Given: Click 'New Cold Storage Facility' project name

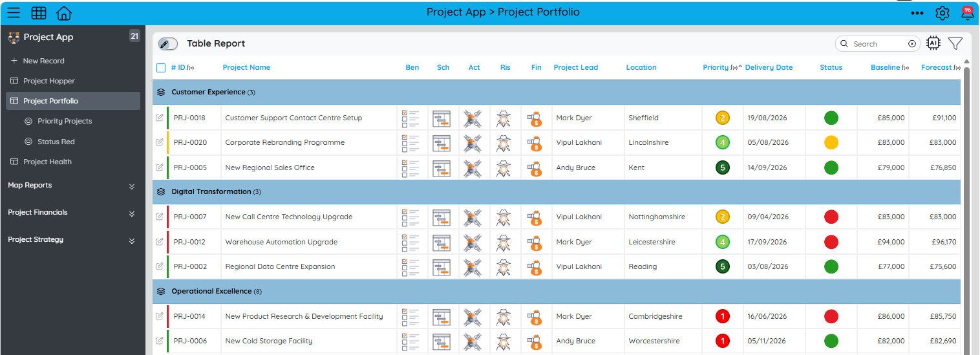Looking at the screenshot, I should 268,341.
